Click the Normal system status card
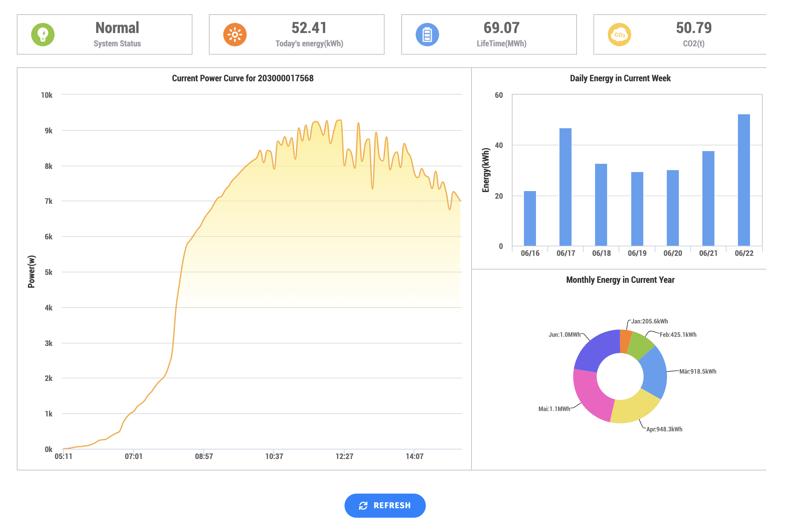This screenshot has height=532, width=790. [x=104, y=34]
